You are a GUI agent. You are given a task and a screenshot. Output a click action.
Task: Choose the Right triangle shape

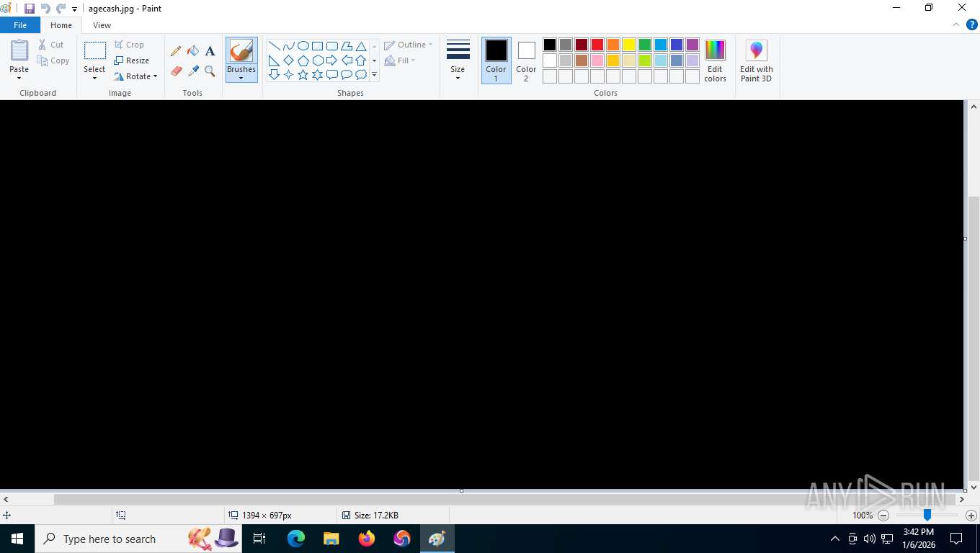(x=274, y=60)
